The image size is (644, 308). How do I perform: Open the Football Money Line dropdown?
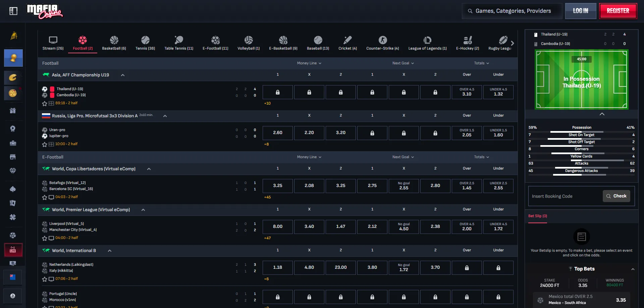click(x=309, y=63)
